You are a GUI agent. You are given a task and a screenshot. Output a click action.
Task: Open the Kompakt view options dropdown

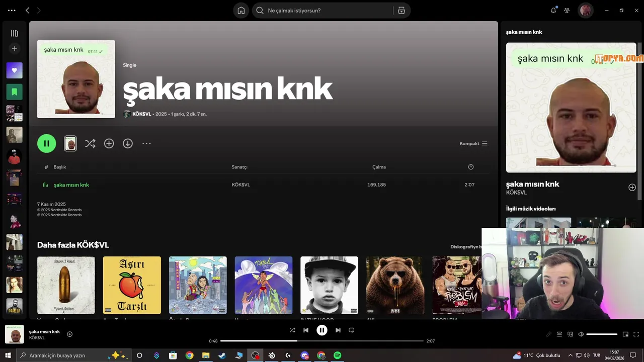(473, 144)
